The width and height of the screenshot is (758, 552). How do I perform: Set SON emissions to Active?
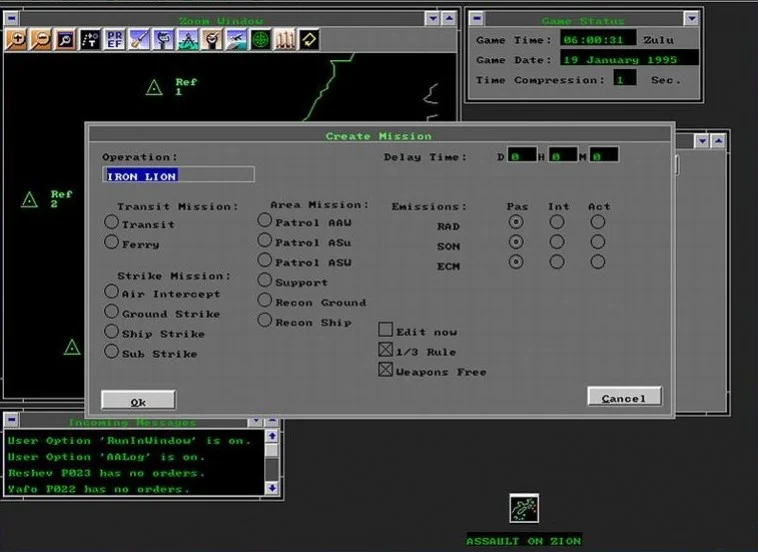click(598, 242)
